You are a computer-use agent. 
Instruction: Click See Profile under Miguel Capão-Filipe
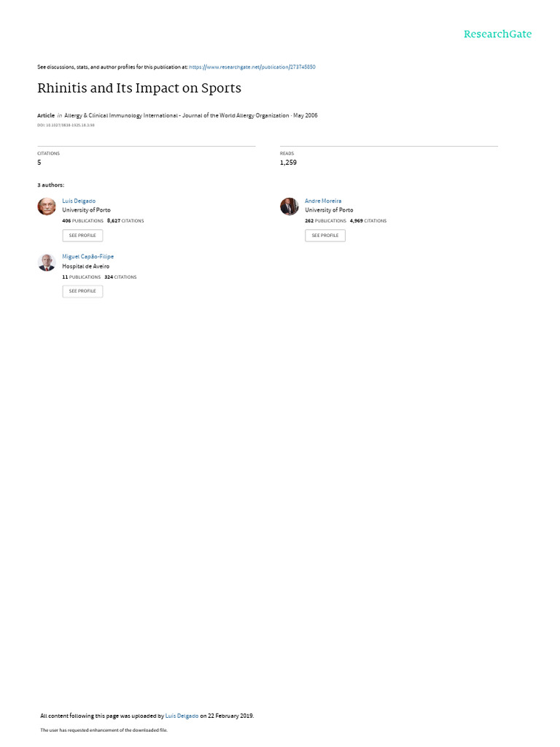tap(82, 291)
